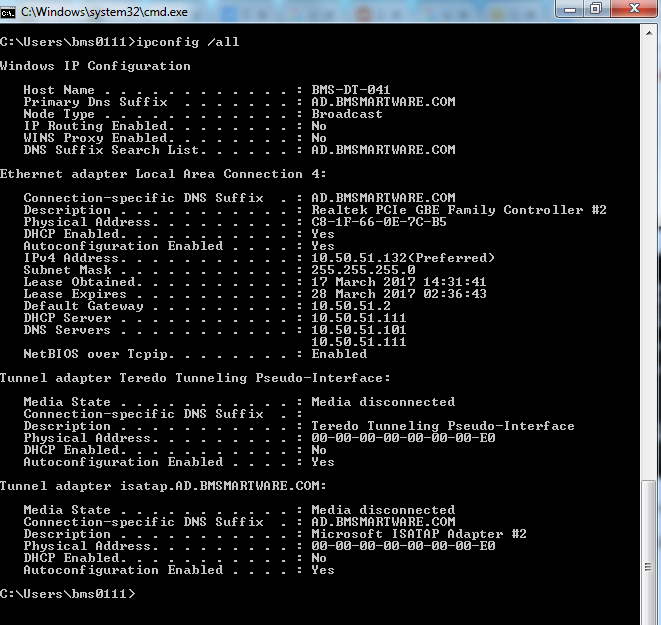Click the cmd.exe system menu icon
The image size is (661, 625).
tap(8, 12)
